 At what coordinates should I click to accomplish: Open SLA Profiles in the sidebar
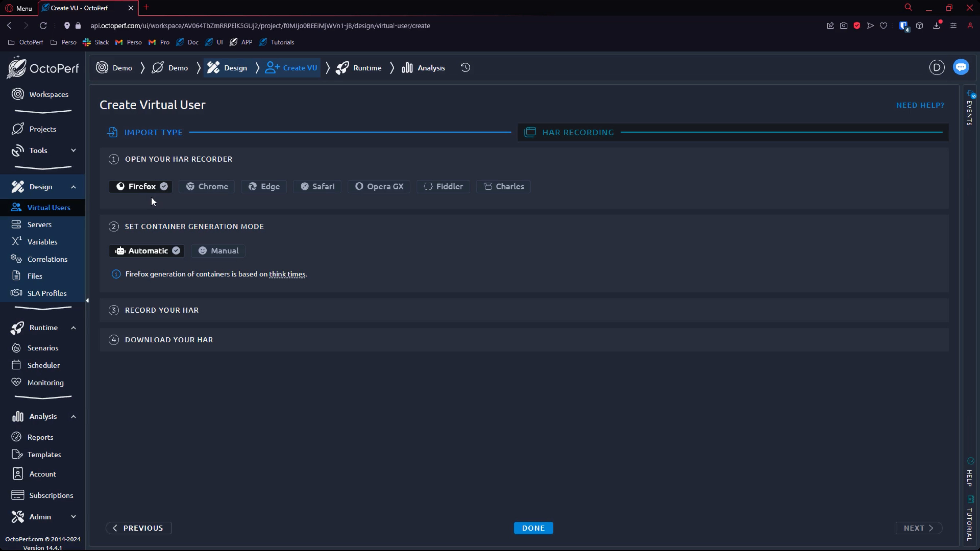click(43, 293)
